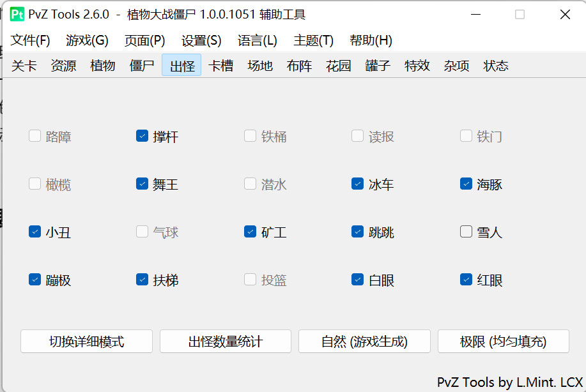Open the 设置(S) menu

201,40
